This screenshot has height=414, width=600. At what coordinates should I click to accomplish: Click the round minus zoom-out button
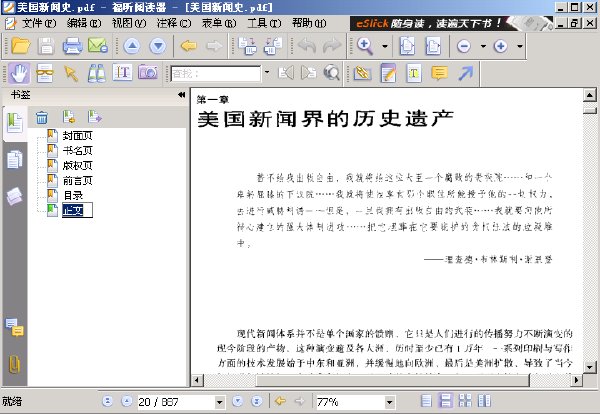point(464,46)
